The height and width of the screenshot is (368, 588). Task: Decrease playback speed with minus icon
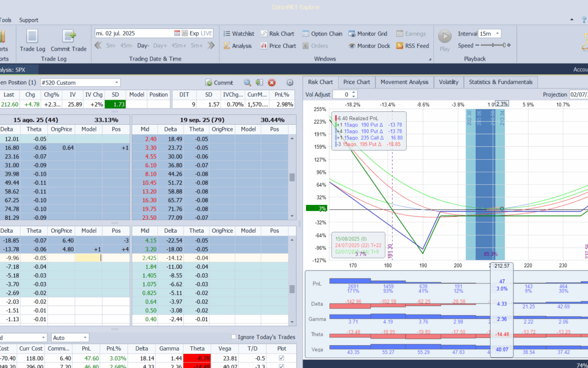(477, 45)
